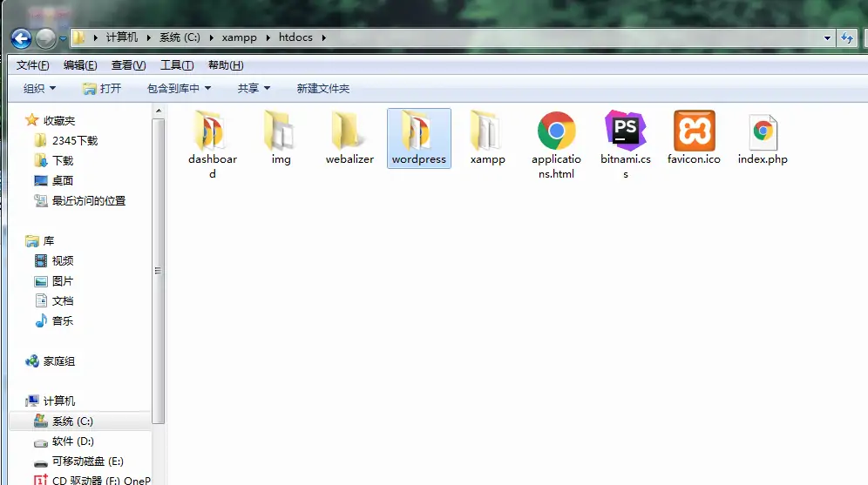Expand arrow after 计算机 breadcrumb
The height and width of the screenshot is (485, 868).
click(x=149, y=37)
